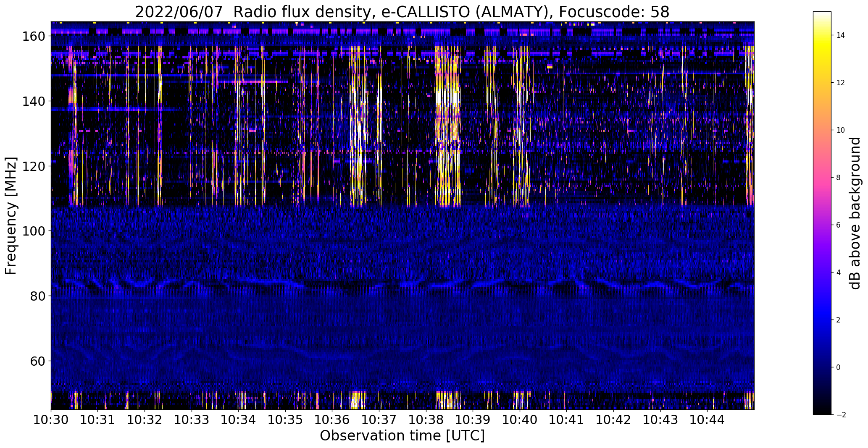Click the colorbar tick value 6
This screenshot has height=448, width=868.
click(839, 225)
